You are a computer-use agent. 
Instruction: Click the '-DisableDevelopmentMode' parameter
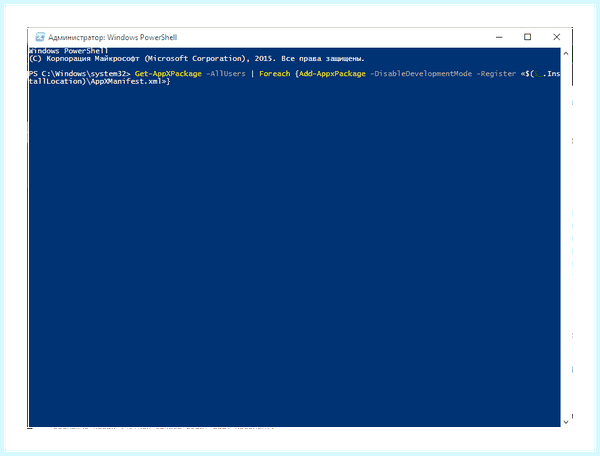421,74
